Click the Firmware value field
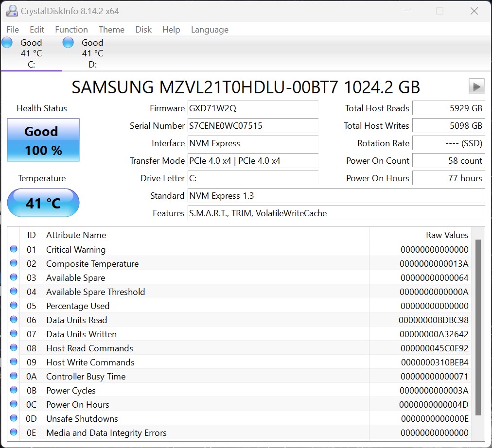492x448 pixels. [x=253, y=108]
